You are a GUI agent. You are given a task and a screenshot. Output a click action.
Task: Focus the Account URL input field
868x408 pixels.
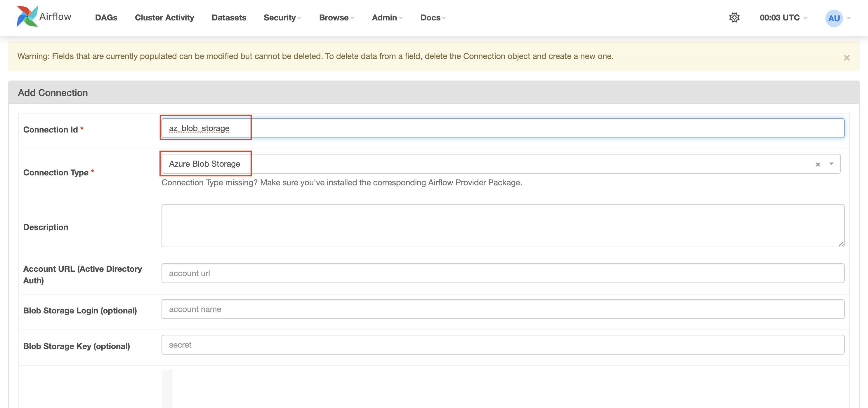click(x=503, y=273)
